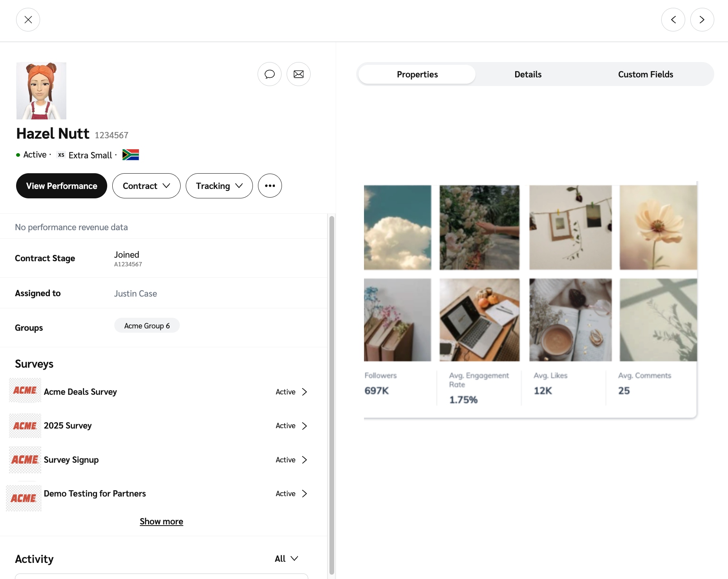Switch to the Custom Fields tab
Image resolution: width=728 pixels, height=579 pixels.
(645, 74)
